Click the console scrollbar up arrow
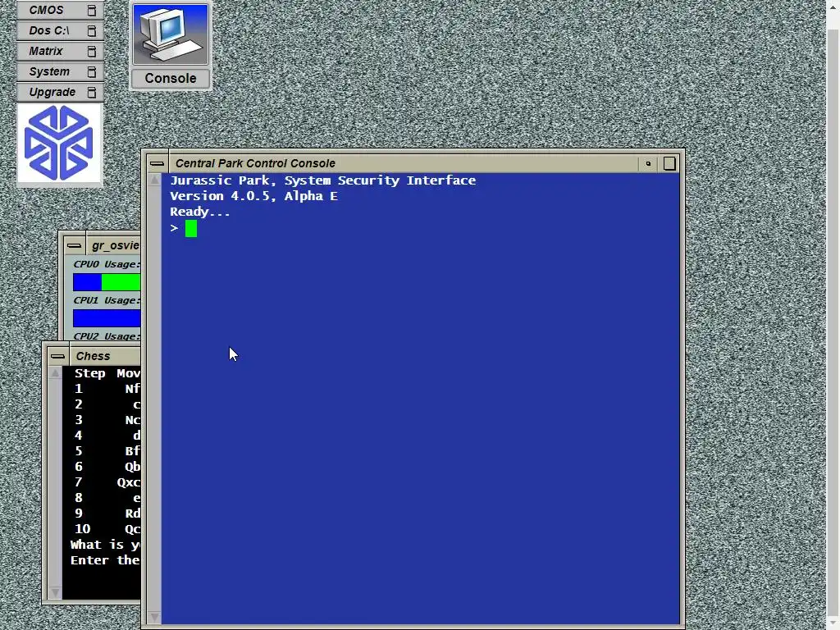This screenshot has height=630, width=840. 154,180
